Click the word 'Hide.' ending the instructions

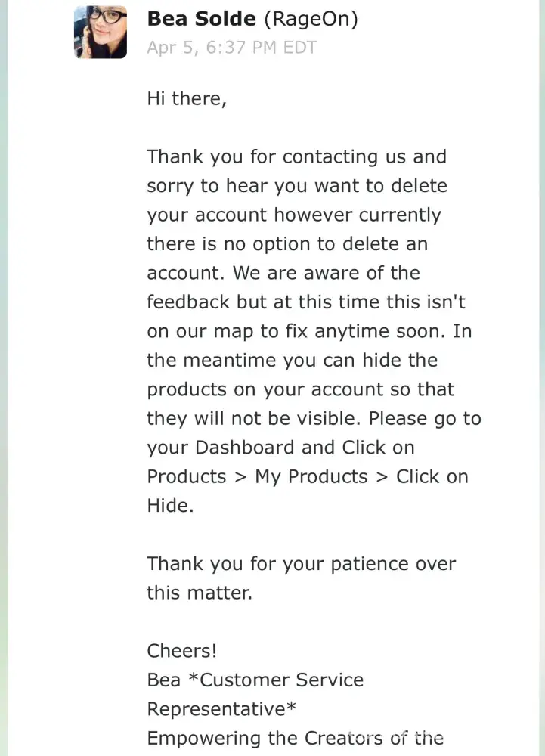pyautogui.click(x=170, y=506)
